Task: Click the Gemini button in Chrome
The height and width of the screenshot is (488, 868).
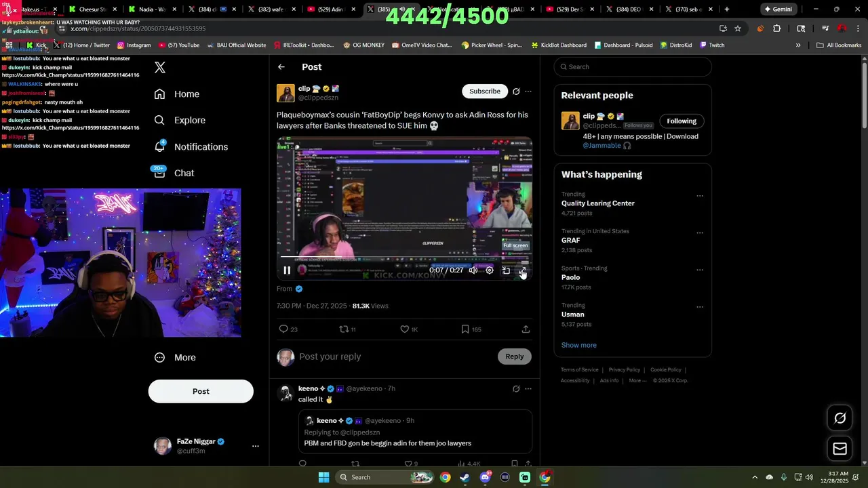Action: [778, 9]
